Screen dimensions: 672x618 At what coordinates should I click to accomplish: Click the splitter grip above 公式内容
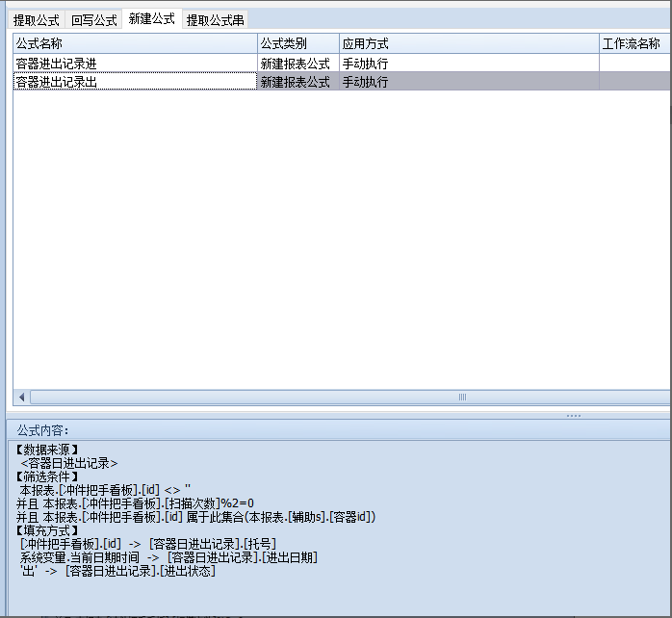coord(573,416)
